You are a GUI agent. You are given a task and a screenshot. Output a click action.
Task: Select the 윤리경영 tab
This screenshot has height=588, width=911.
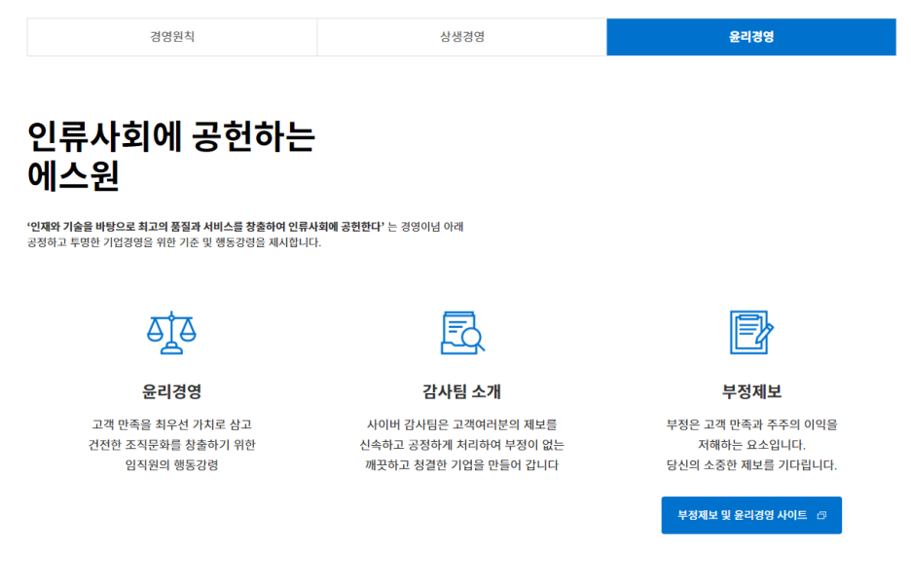pos(751,37)
